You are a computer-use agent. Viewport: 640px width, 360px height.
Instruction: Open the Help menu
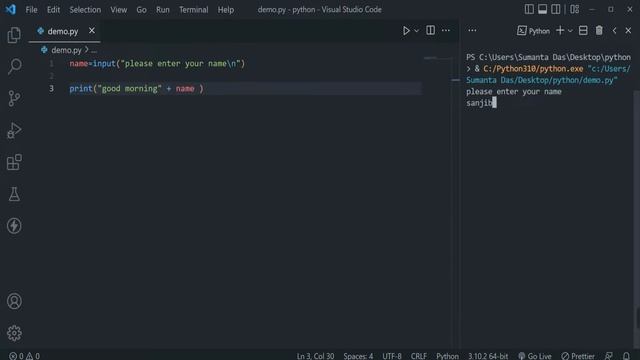pyautogui.click(x=226, y=9)
